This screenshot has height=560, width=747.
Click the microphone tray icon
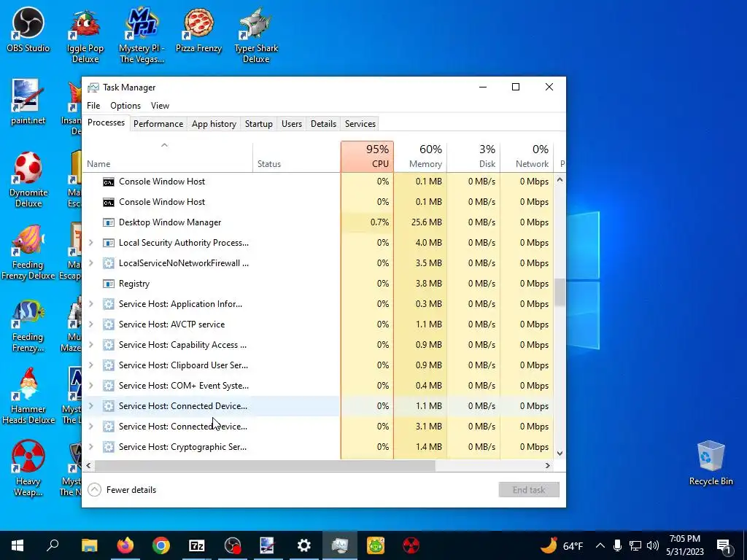click(x=617, y=545)
